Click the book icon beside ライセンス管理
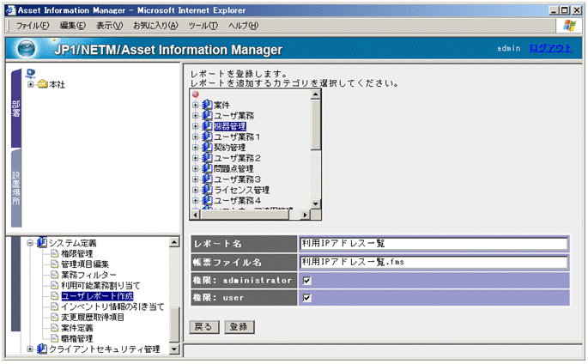This screenshot has width=588, height=364. click(x=207, y=190)
